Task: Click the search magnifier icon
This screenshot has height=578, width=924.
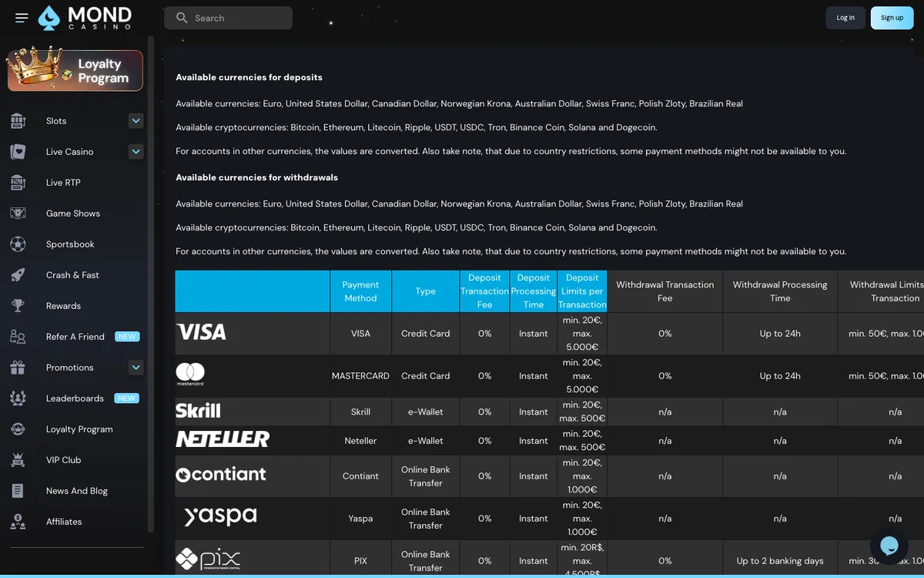Action: click(182, 18)
